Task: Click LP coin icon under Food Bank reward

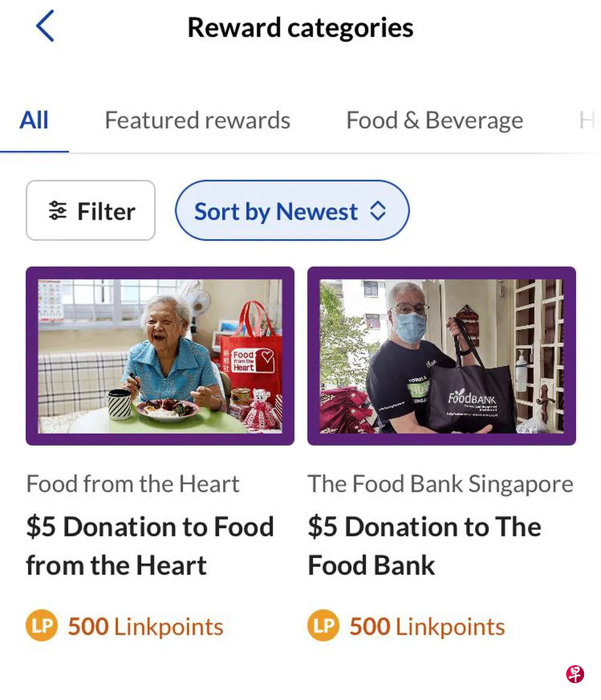Action: point(323,626)
